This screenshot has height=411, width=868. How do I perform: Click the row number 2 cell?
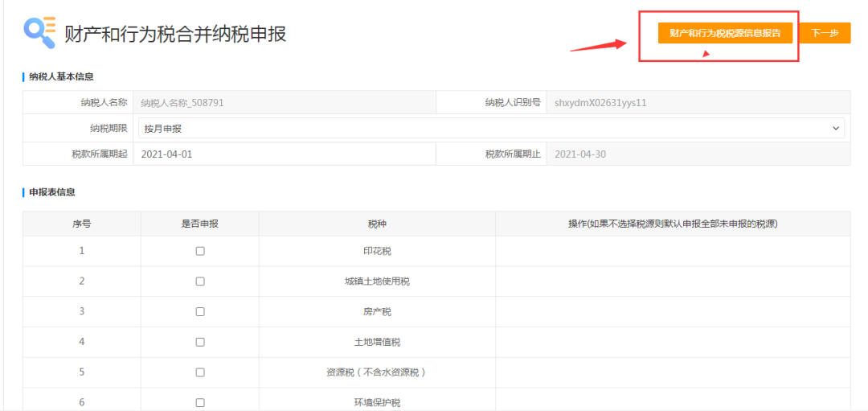(x=82, y=282)
